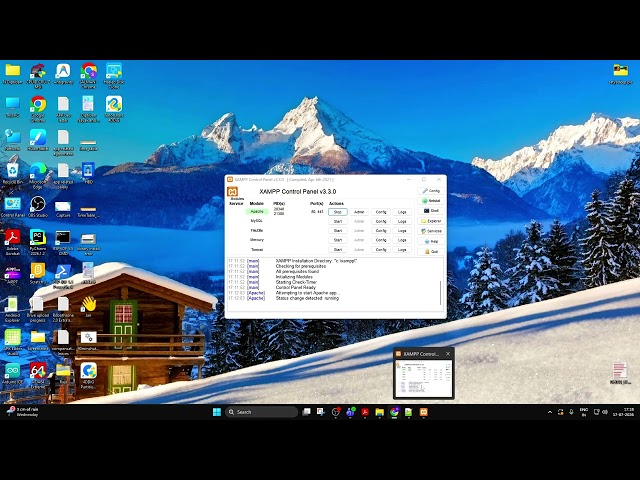Viewport: 640px width, 480px height.
Task: Open Task View from taskbar
Action: (x=306, y=412)
